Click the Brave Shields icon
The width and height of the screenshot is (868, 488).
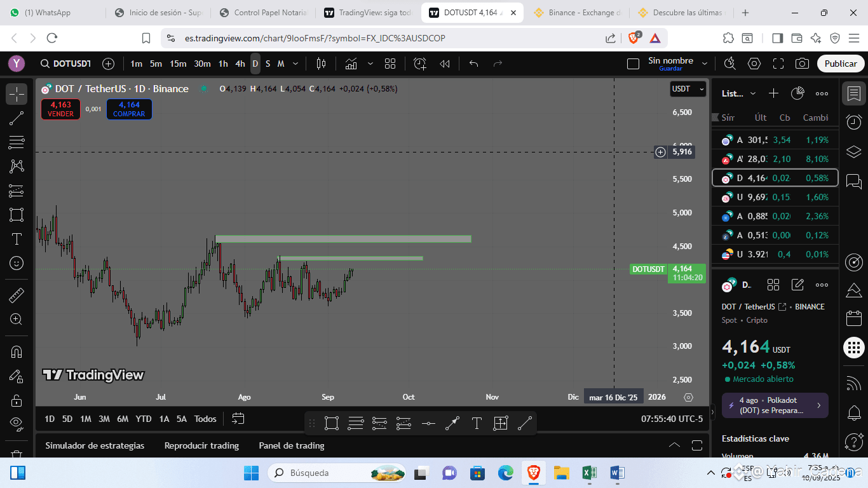click(634, 38)
